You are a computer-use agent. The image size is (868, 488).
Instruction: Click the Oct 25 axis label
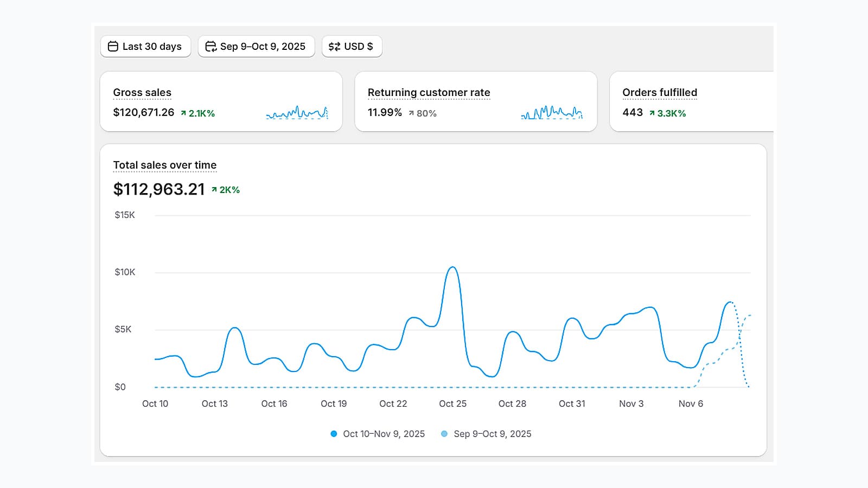pos(453,403)
